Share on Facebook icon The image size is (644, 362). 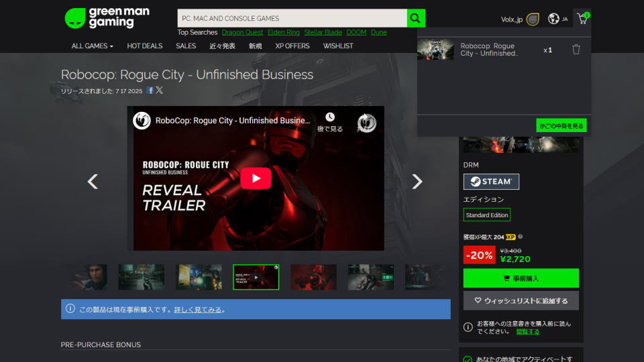click(x=150, y=90)
